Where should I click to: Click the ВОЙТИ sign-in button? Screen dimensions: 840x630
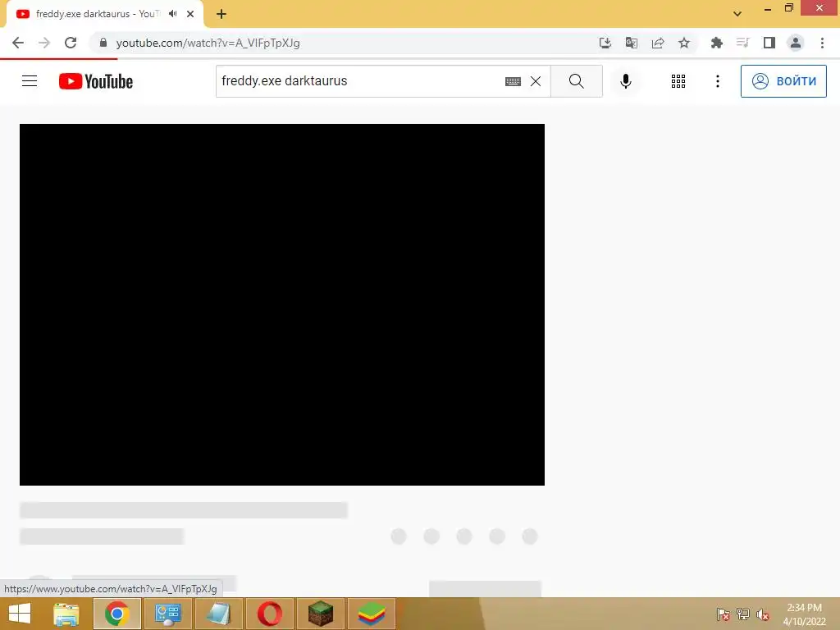[783, 81]
